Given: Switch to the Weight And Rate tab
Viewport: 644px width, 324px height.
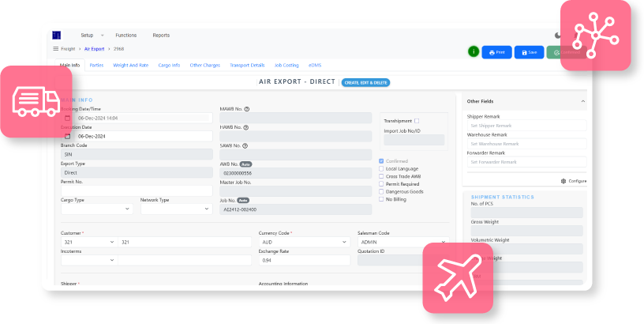Looking at the screenshot, I should coord(131,65).
